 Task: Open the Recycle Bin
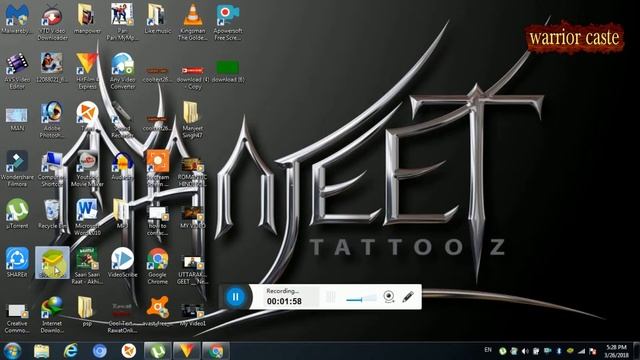(52, 213)
